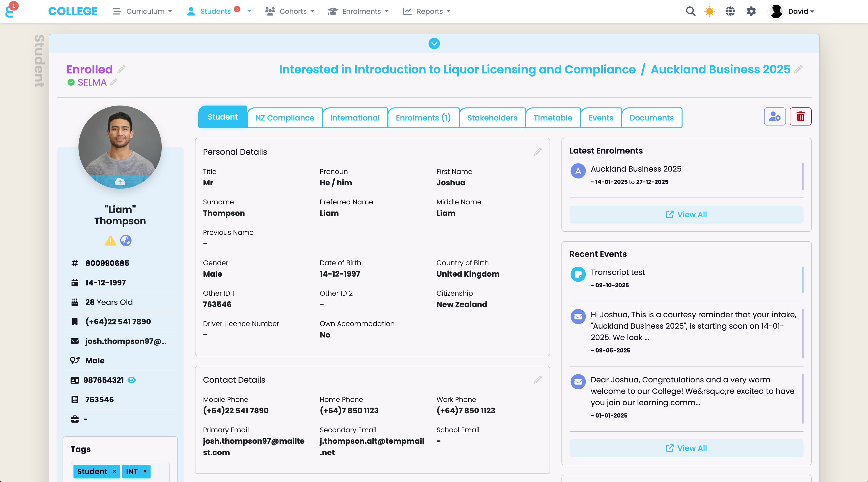Open the Enrolments (1) tab
This screenshot has height=482, width=868.
[x=423, y=118]
